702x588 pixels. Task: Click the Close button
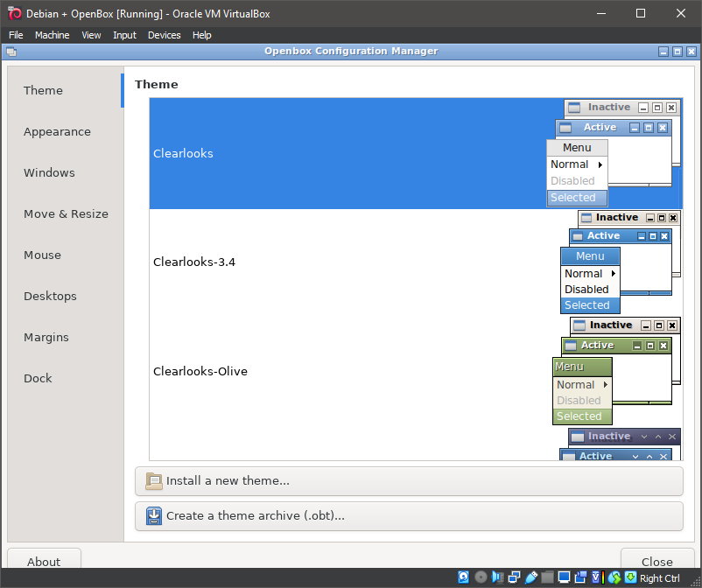click(656, 562)
